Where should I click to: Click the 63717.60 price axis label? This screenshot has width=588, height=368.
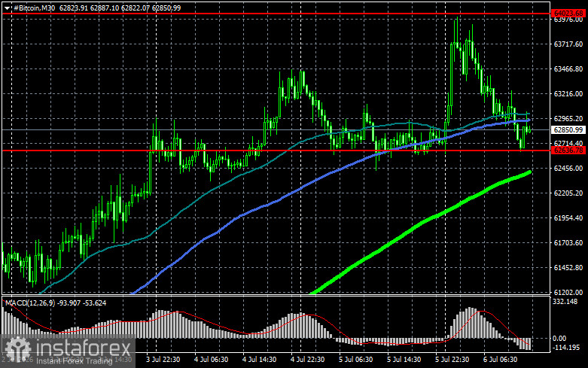click(568, 44)
